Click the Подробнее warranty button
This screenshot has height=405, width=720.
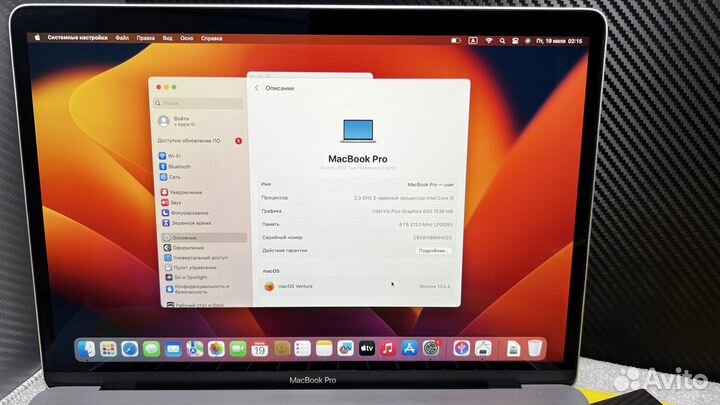tap(433, 251)
